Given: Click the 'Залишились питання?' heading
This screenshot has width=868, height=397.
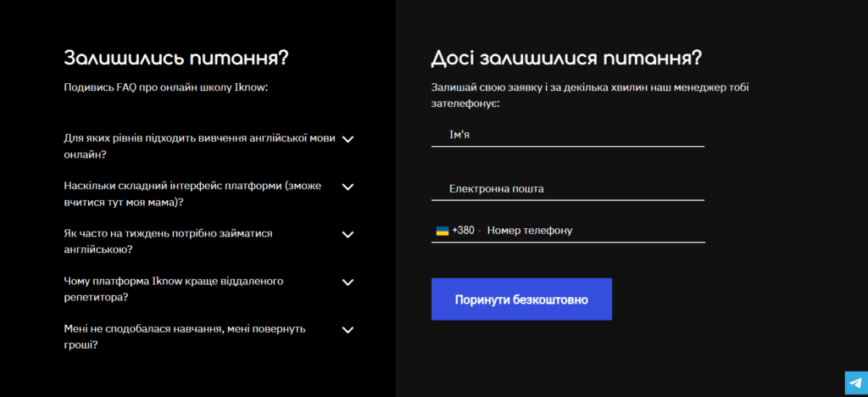Looking at the screenshot, I should pos(176,58).
